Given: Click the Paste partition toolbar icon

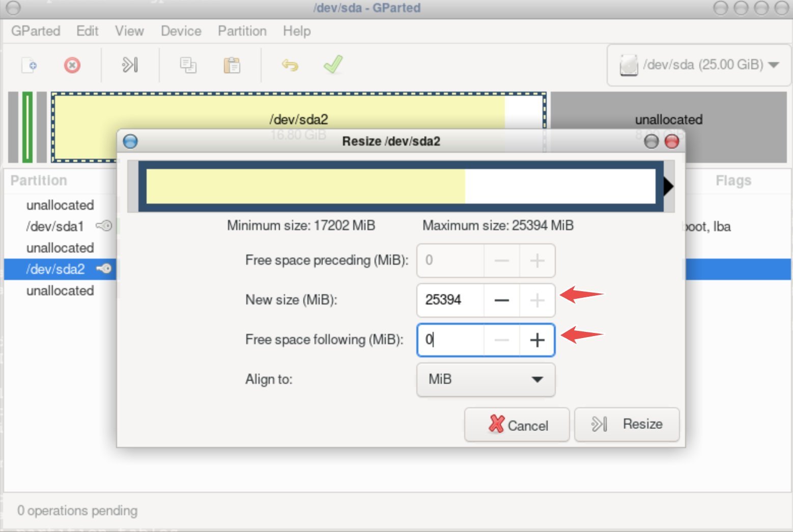Looking at the screenshot, I should click(232, 65).
